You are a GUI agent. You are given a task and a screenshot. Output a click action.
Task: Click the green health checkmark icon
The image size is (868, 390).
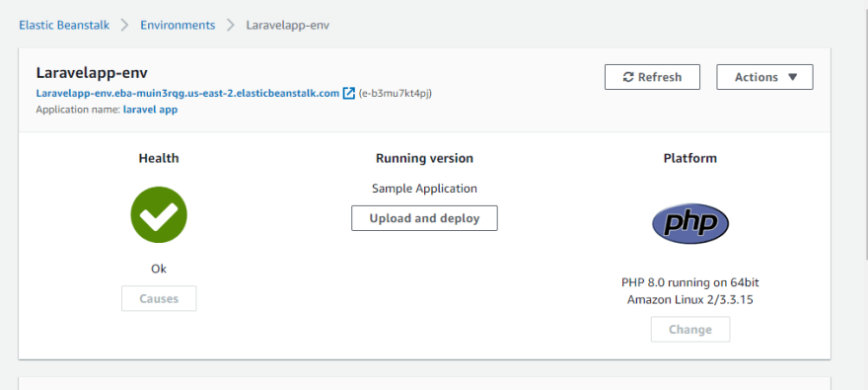[159, 215]
